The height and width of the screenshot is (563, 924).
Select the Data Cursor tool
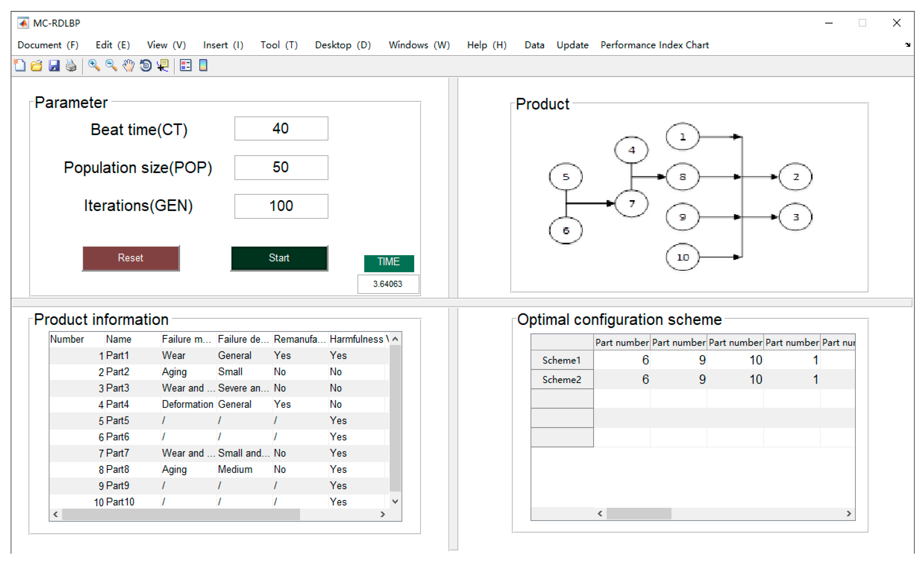(x=163, y=66)
